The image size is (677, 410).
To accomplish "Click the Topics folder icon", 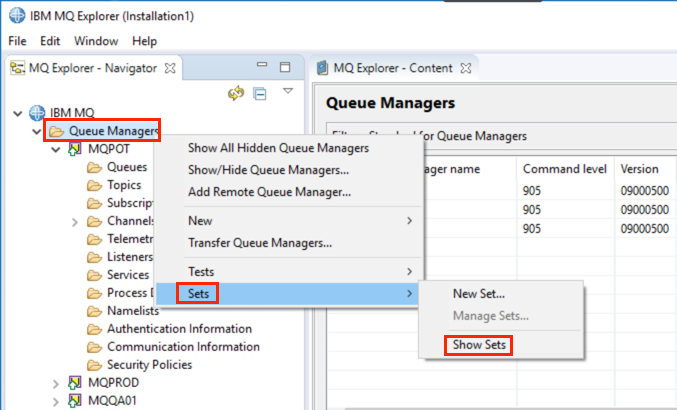I will pyautogui.click(x=94, y=186).
